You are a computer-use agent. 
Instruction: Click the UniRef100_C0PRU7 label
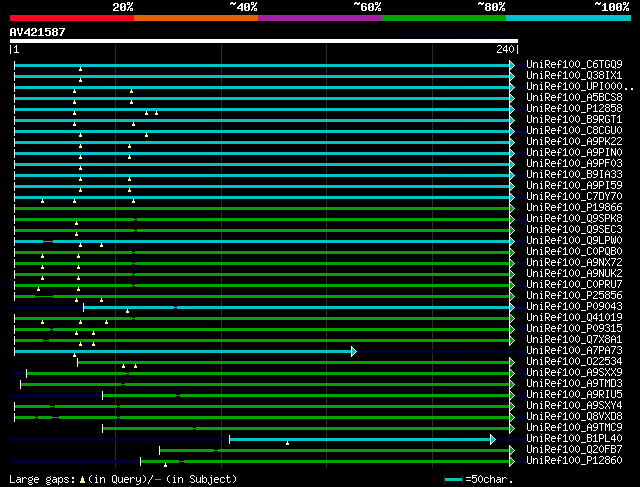point(574,285)
